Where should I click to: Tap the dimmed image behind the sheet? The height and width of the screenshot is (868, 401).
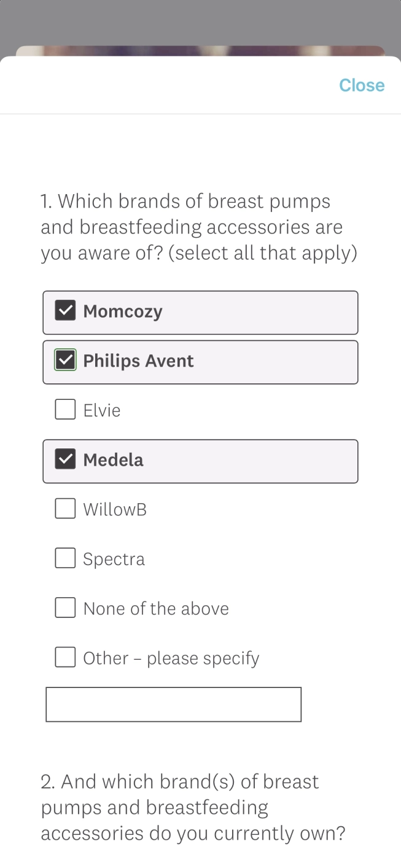pyautogui.click(x=200, y=50)
